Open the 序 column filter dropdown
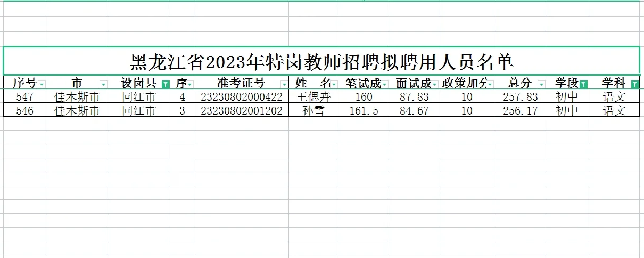Image resolution: width=644 pixels, height=258 pixels. coord(189,84)
